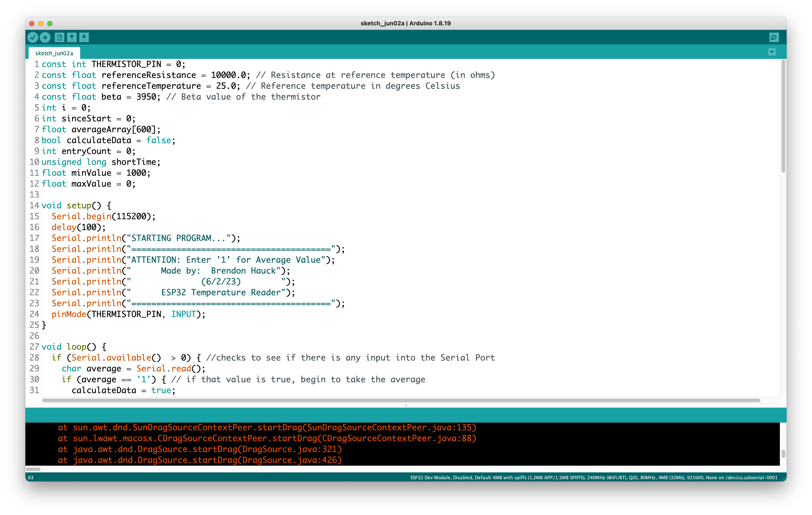Click the Save sketch down-arrow icon

tap(84, 37)
